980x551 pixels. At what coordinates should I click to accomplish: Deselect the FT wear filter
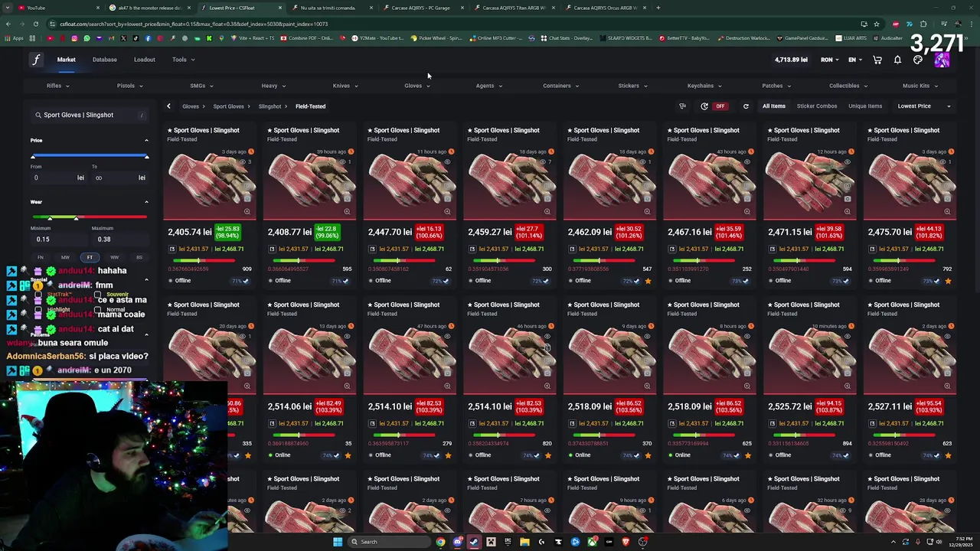90,257
